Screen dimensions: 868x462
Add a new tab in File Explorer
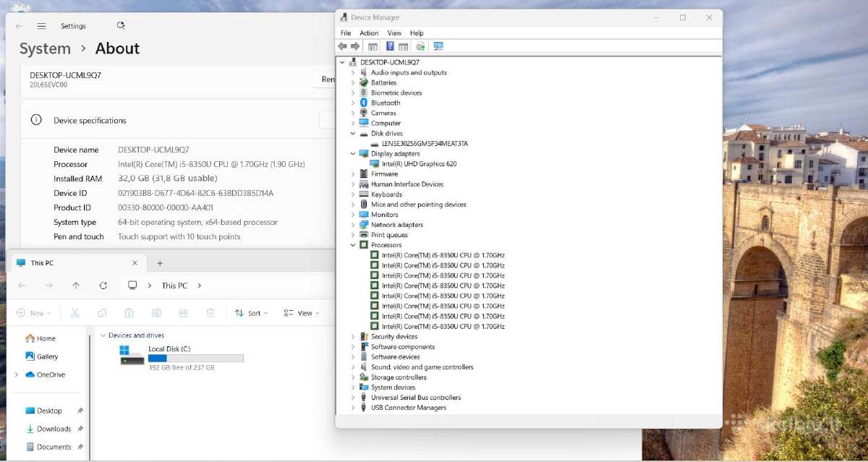point(160,263)
